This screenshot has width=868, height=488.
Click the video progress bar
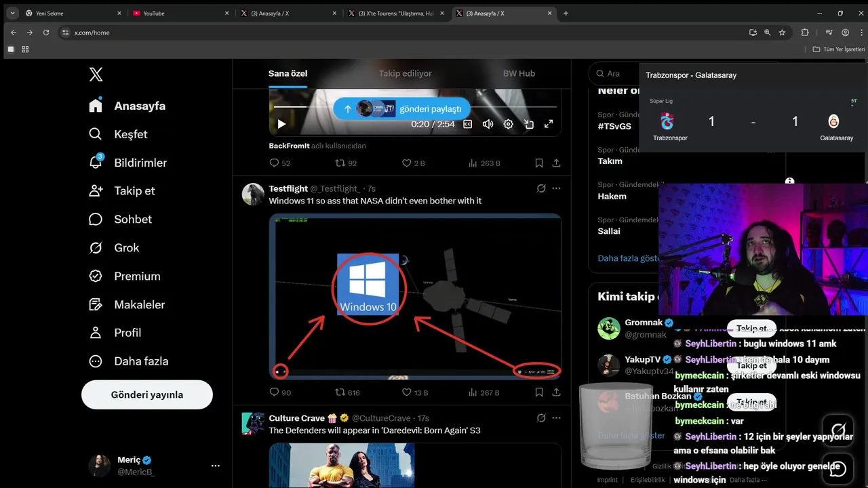tap(415, 107)
